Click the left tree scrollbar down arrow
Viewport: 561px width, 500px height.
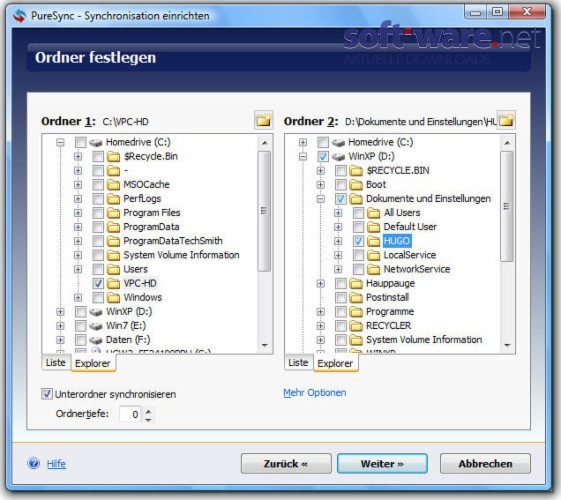[x=265, y=345]
